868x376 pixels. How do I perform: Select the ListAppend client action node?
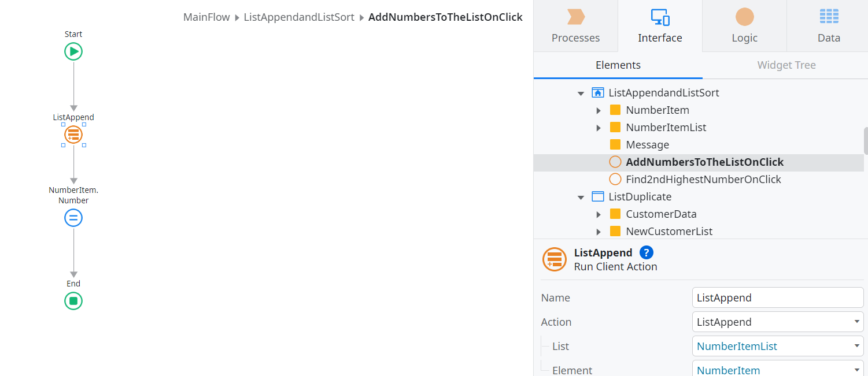[73, 135]
